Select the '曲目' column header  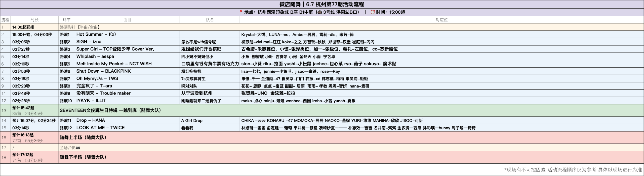pos(127,20)
